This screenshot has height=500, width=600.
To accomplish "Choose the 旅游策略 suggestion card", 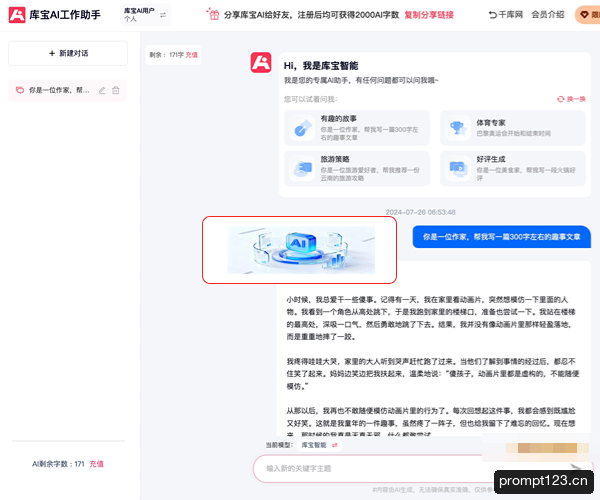I will [x=357, y=168].
